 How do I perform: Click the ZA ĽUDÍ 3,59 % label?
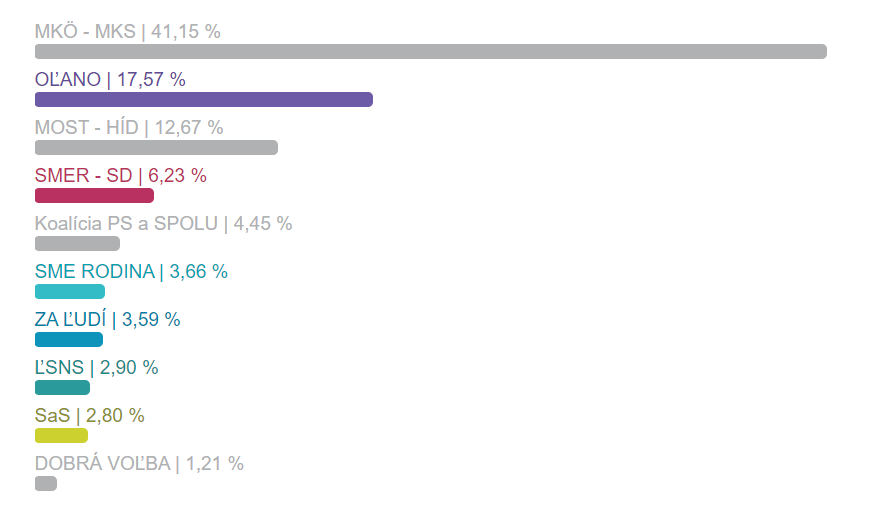pyautogui.click(x=107, y=319)
